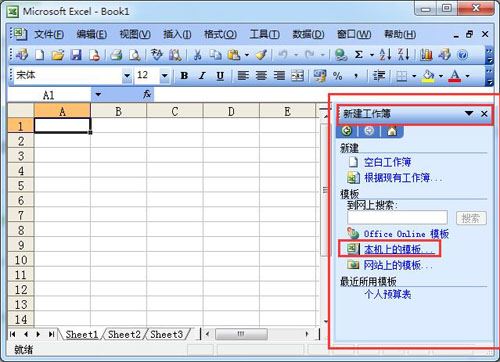Open 本机上的模板 link

coord(399,249)
